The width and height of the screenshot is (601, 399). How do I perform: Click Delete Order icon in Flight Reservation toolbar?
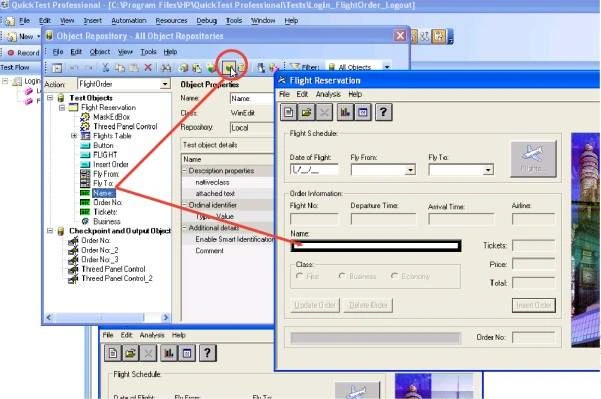tap(324, 112)
